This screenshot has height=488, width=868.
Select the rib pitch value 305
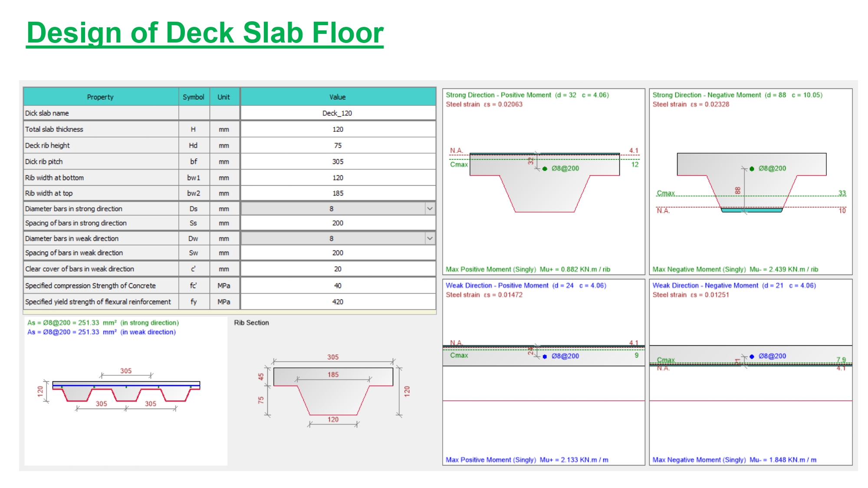point(338,161)
